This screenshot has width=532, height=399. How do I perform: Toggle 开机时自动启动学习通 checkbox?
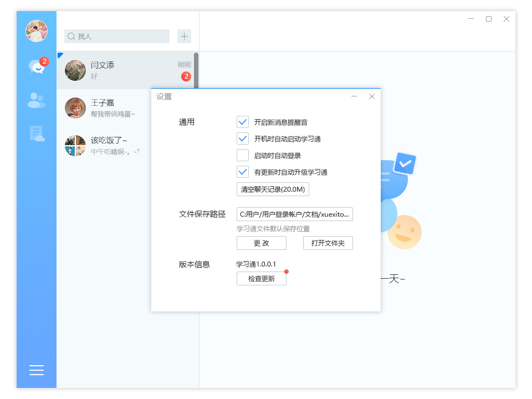(x=243, y=139)
